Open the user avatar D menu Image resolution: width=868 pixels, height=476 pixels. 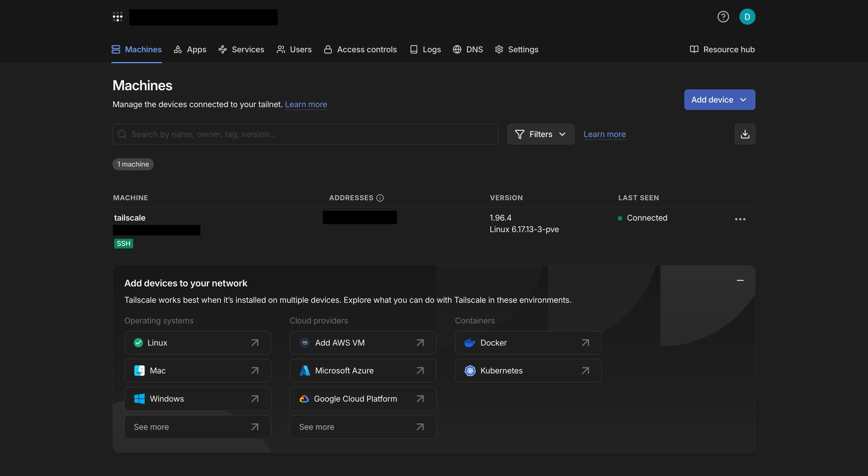click(x=747, y=17)
